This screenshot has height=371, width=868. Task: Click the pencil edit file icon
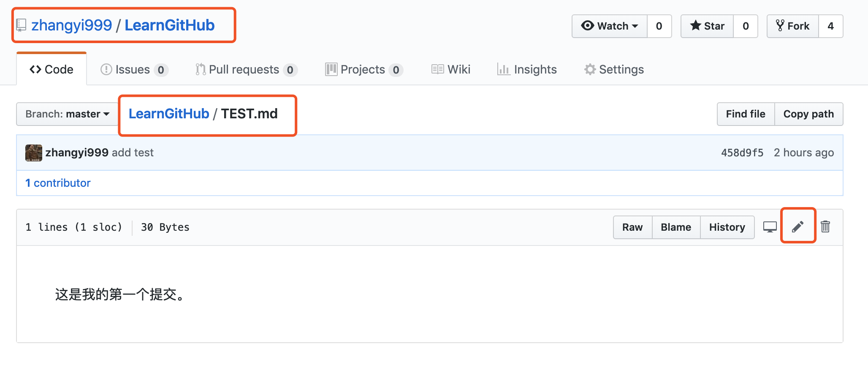click(797, 227)
